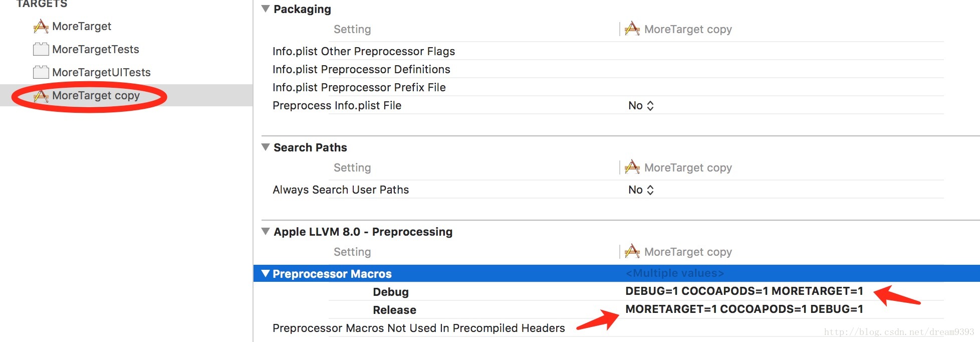This screenshot has height=342, width=980.
Task: Collapse the Search Paths section
Action: (x=266, y=147)
